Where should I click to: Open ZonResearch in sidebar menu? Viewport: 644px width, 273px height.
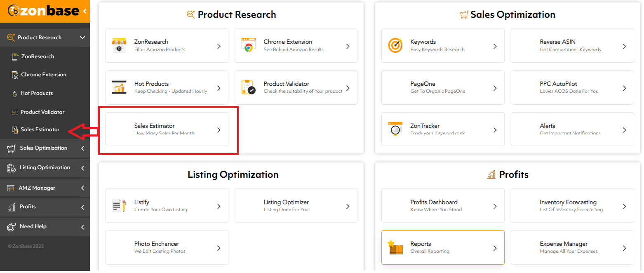(38, 56)
